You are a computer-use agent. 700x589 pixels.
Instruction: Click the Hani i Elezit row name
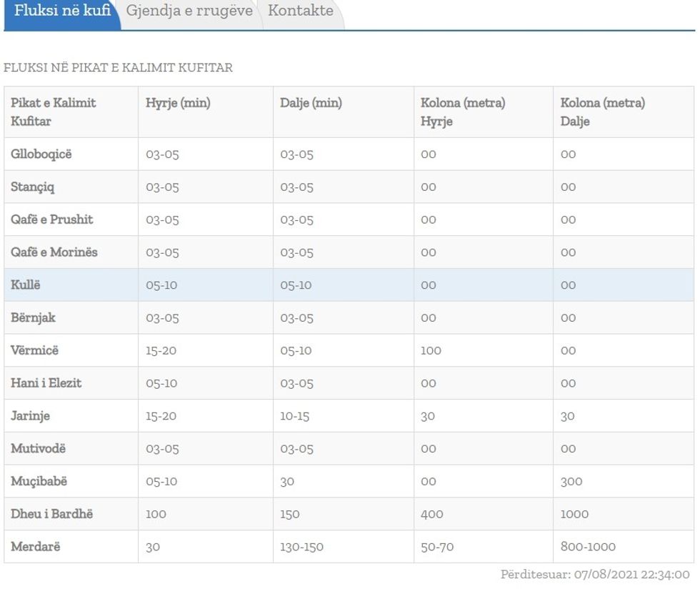[46, 383]
